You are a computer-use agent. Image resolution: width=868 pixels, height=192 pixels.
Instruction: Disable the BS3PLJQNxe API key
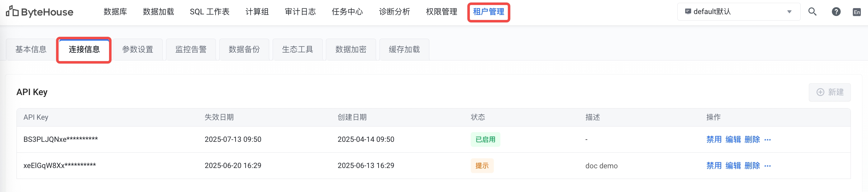[x=714, y=139]
